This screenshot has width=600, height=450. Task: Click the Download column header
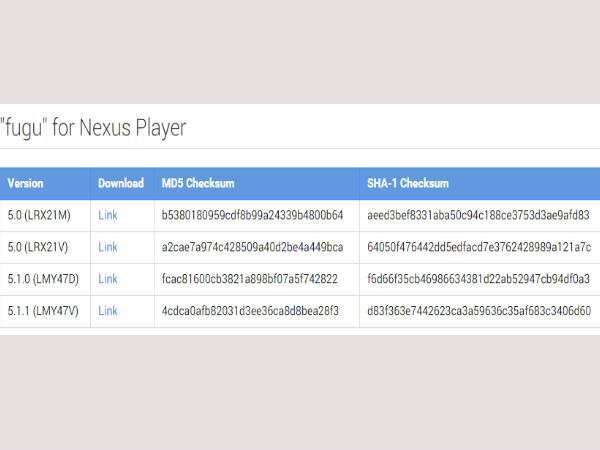121,183
